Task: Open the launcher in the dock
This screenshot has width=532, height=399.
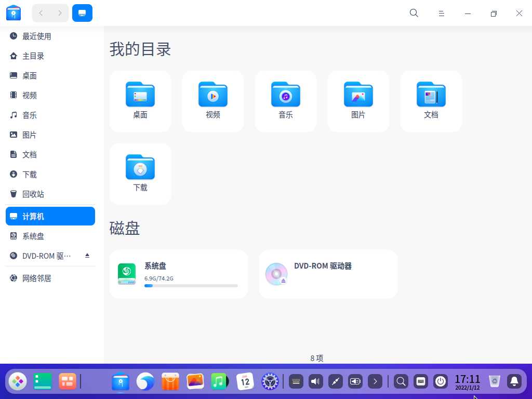Action: click(x=18, y=381)
